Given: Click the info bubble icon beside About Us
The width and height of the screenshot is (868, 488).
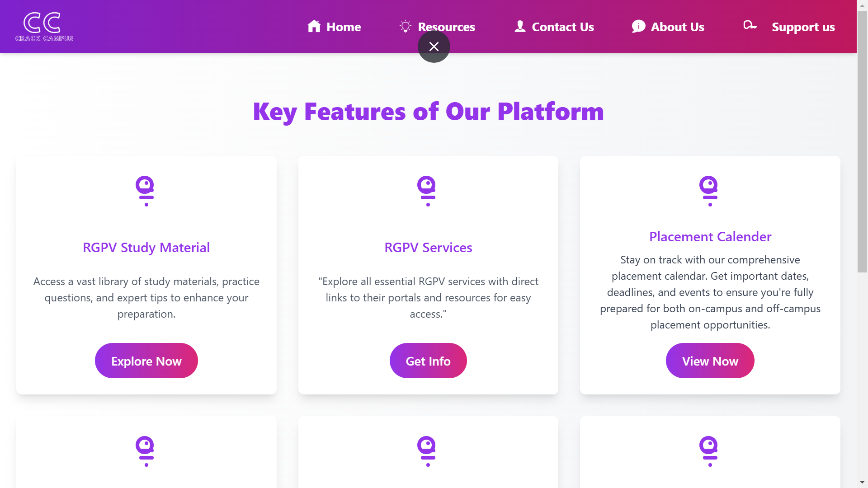Looking at the screenshot, I should pos(638,27).
